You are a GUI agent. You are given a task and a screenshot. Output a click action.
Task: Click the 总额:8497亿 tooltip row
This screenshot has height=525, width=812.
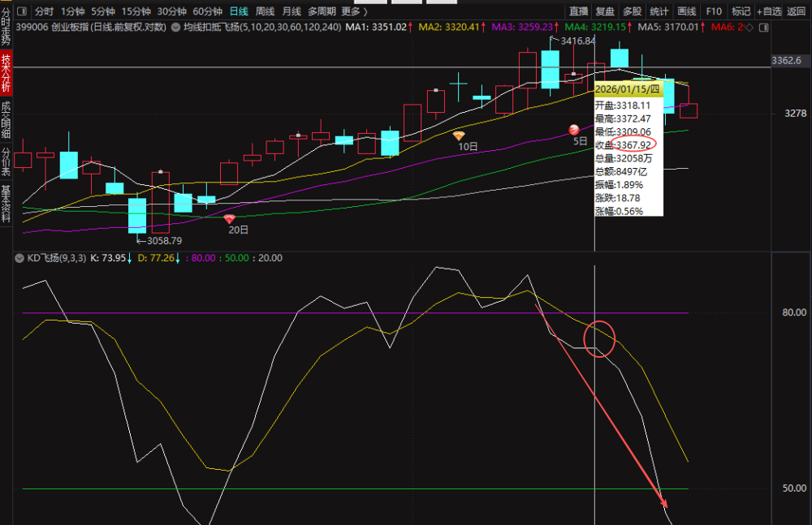[x=621, y=171]
